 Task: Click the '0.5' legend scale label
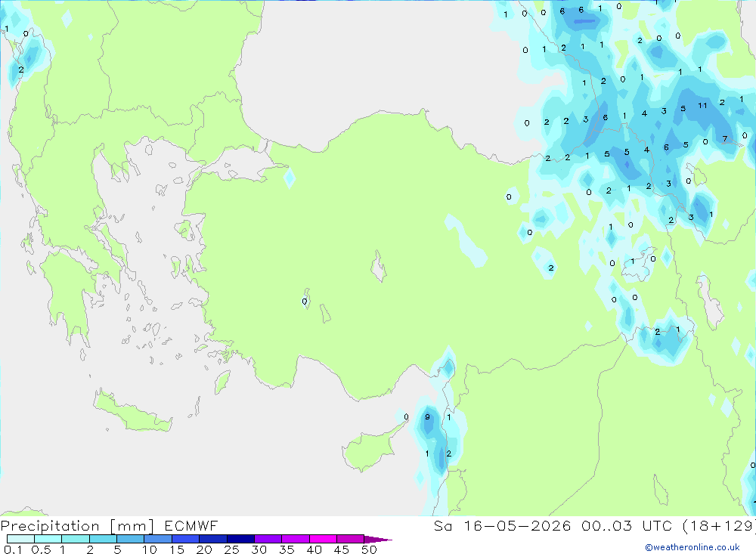click(41, 549)
